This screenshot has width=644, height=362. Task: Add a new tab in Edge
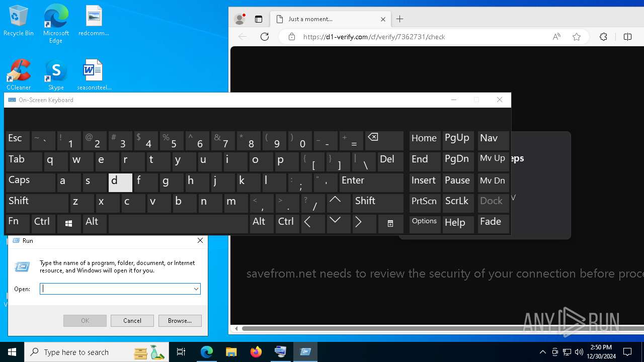pos(400,19)
